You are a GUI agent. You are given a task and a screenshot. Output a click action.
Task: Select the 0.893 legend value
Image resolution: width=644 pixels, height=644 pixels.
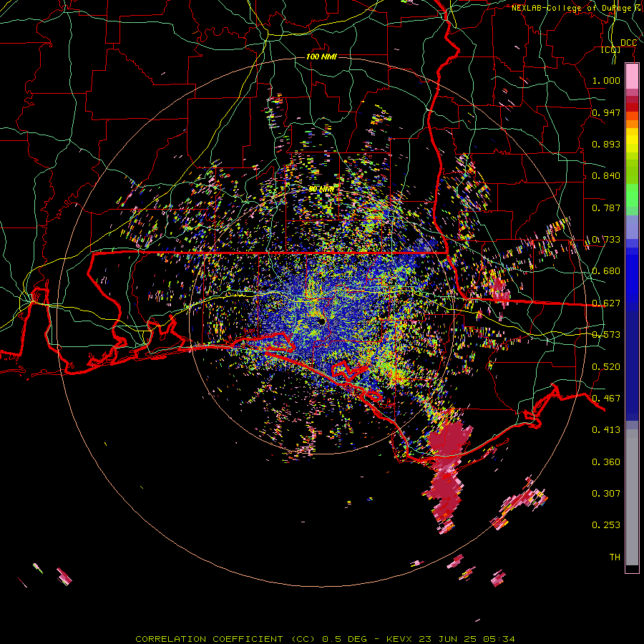[606, 144]
